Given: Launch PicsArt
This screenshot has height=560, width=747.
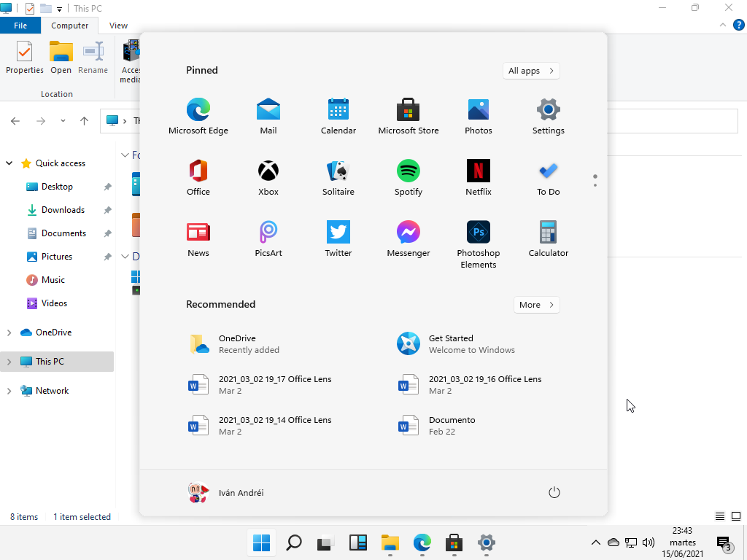Looking at the screenshot, I should point(268,239).
